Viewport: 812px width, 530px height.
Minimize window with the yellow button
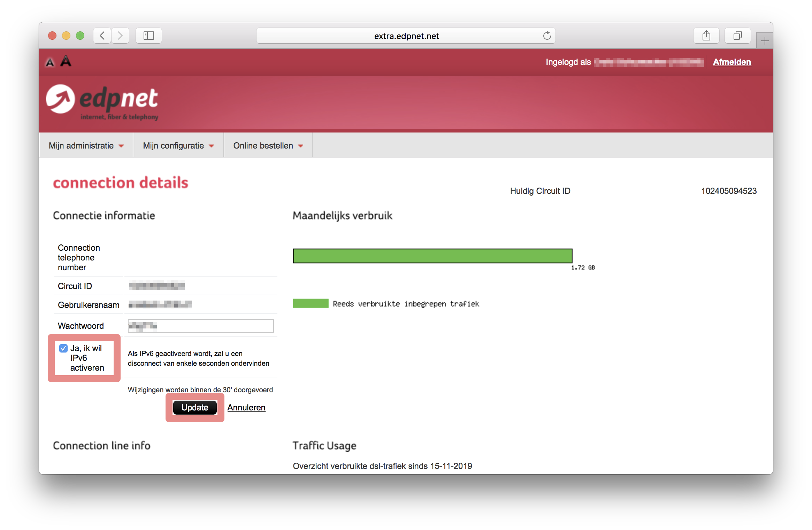[66, 36]
